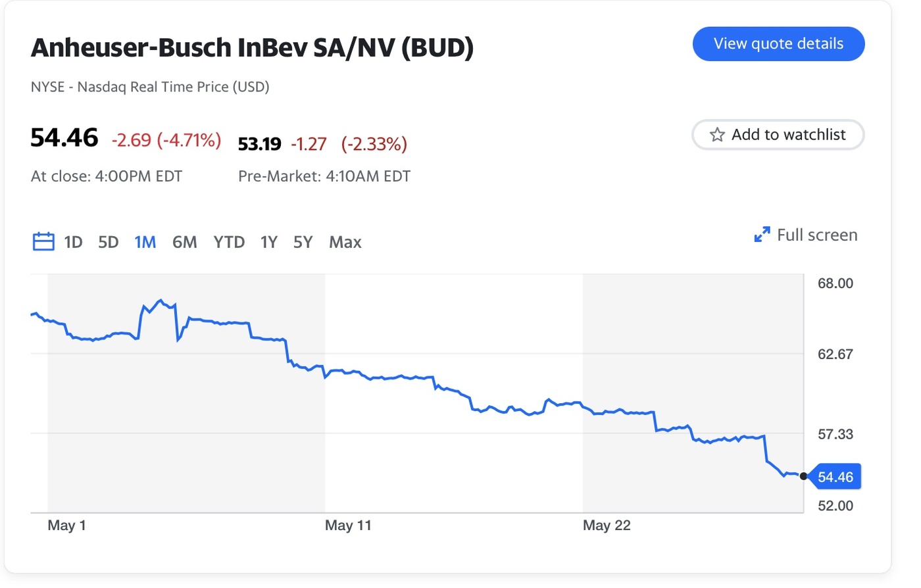The image size is (921, 588).
Task: Switch to the 5Y chart view
Action: tap(303, 242)
